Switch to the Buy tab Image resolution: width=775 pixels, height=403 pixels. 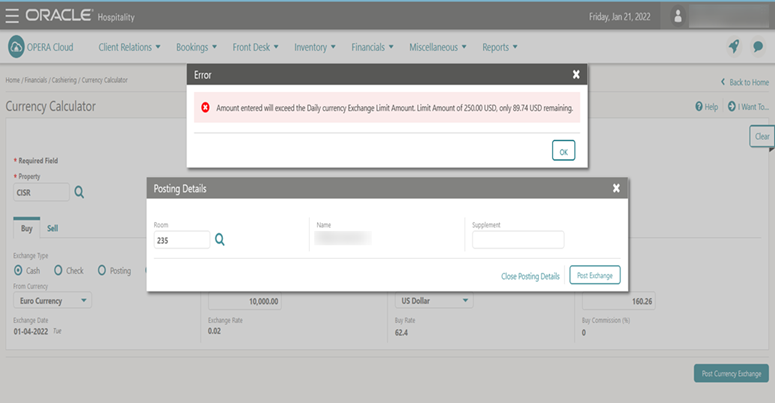27,228
